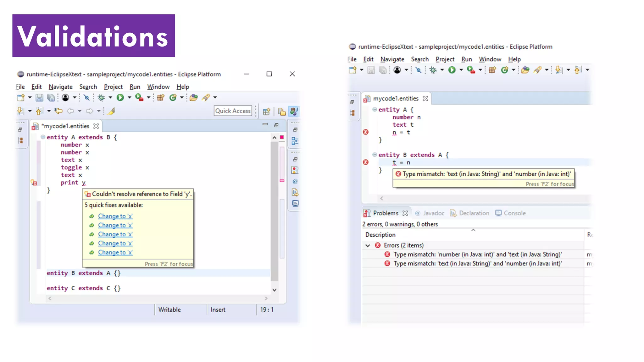Viewport: 644px width, 362px height.
Task: Open New Class dropdown arrow in right window
Action: [514, 70]
